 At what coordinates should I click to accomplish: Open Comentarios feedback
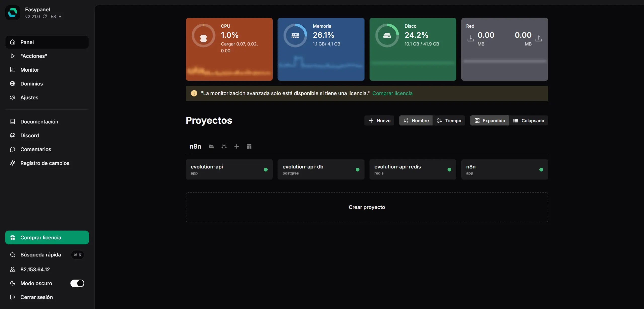(x=47, y=149)
